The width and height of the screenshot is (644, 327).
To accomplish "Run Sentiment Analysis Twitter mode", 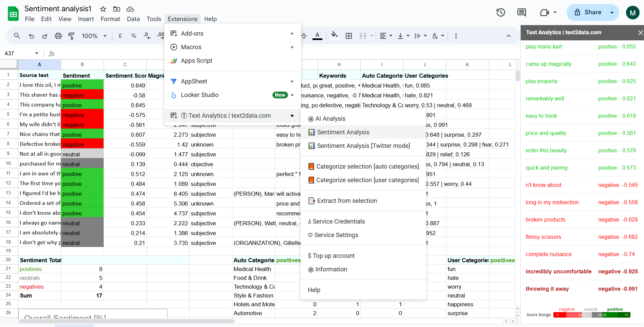I will (363, 146).
